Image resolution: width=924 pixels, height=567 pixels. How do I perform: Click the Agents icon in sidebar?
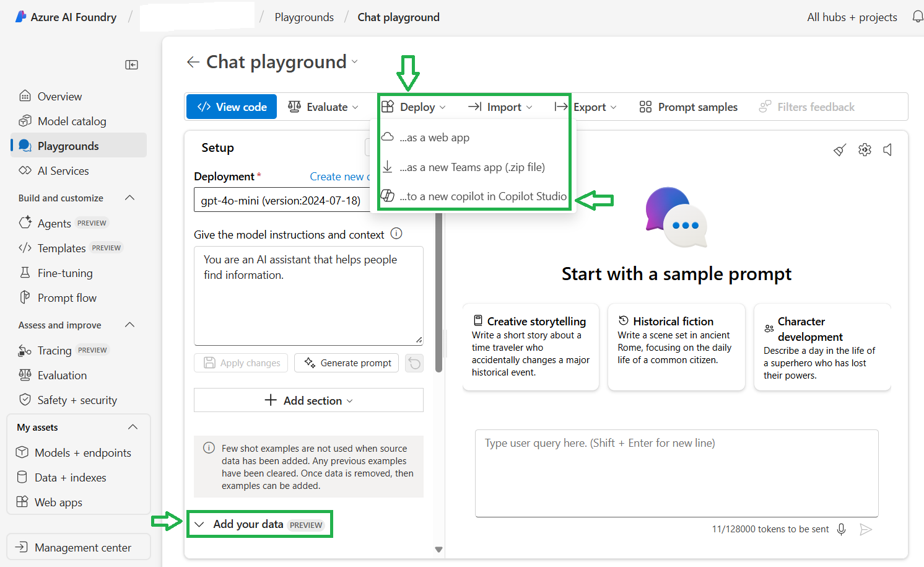[25, 222]
